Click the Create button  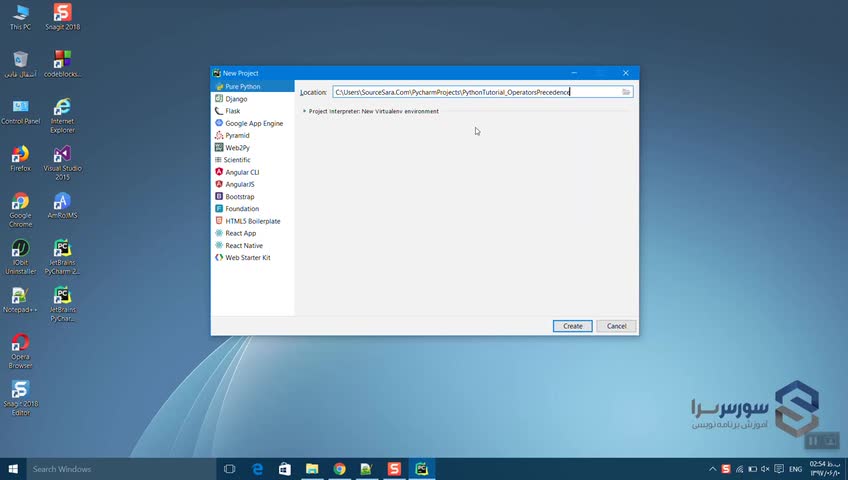(x=572, y=326)
